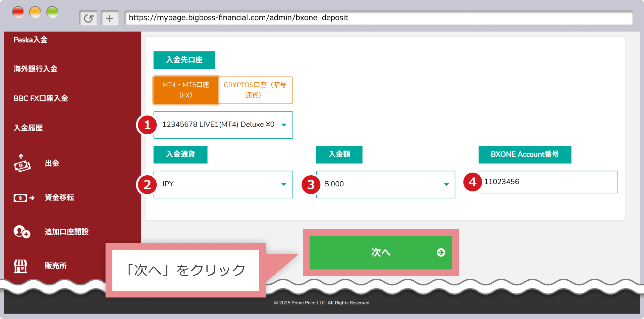Open Peska入金 in the sidebar

coord(31,40)
